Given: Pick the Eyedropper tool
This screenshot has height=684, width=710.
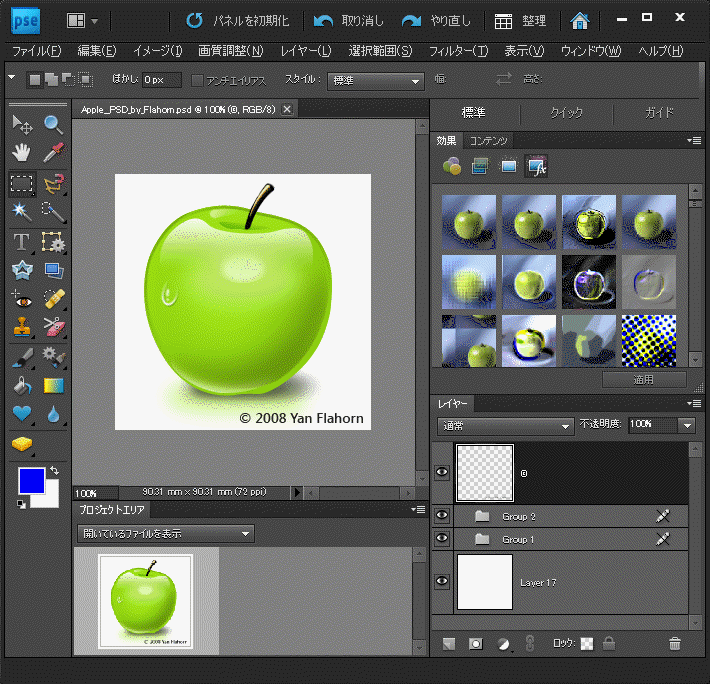Looking at the screenshot, I should pyautogui.click(x=53, y=153).
